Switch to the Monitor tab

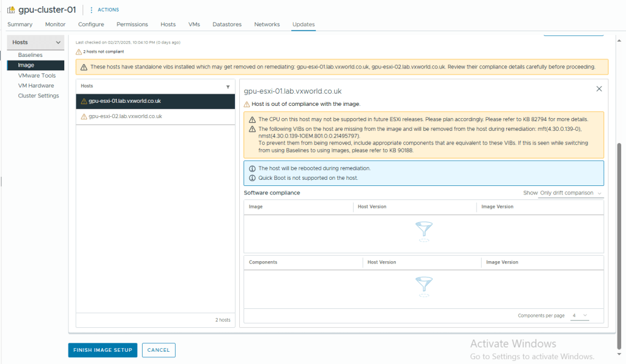(55, 24)
